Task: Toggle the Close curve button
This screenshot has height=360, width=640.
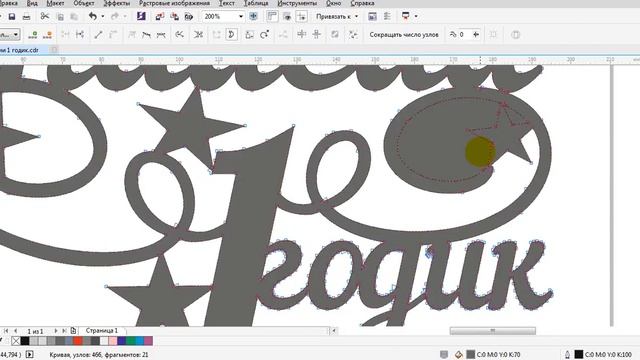Action: click(231, 35)
